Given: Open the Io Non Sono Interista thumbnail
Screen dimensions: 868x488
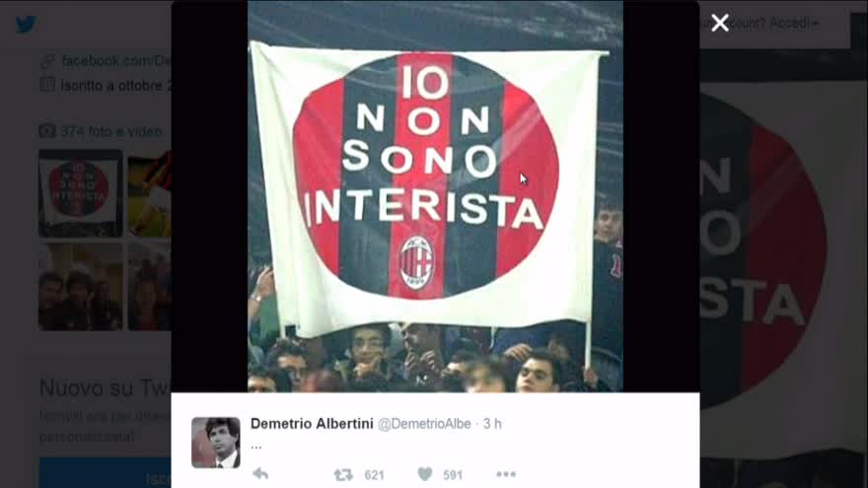Looking at the screenshot, I should click(80, 193).
